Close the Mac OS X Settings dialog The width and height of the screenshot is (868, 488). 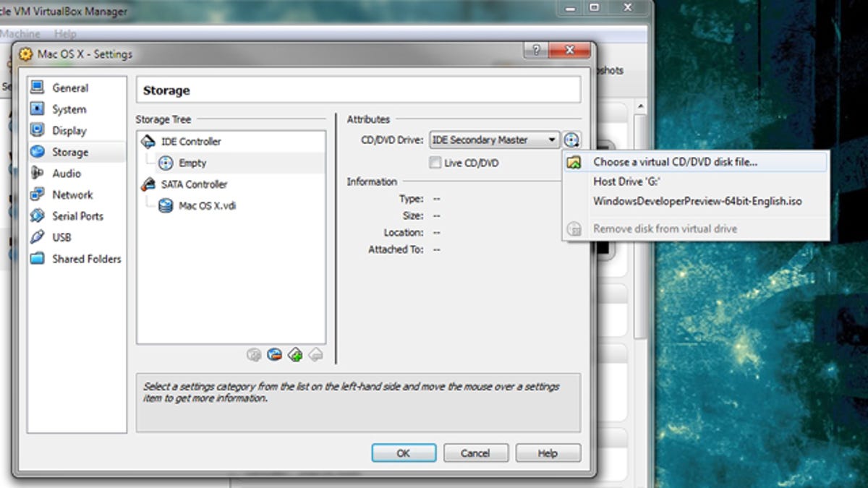[x=570, y=51]
